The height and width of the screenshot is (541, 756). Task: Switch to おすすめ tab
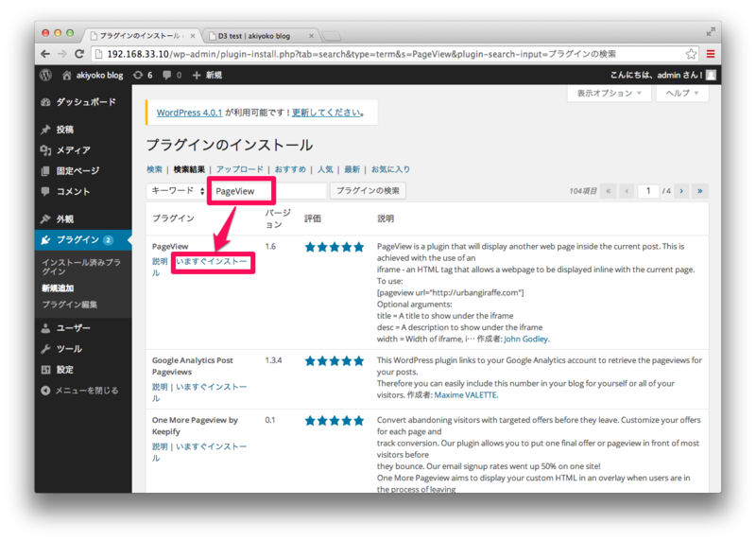click(x=290, y=169)
